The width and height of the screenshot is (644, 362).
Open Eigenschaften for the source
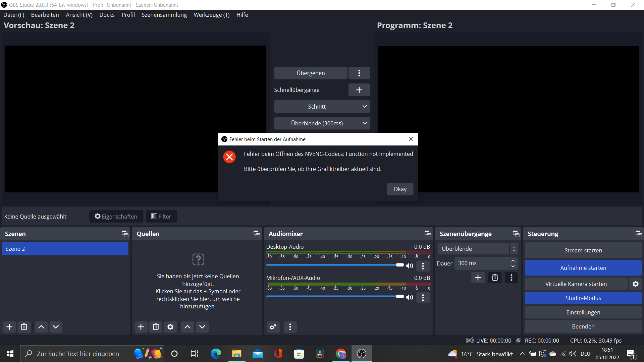pos(116,217)
